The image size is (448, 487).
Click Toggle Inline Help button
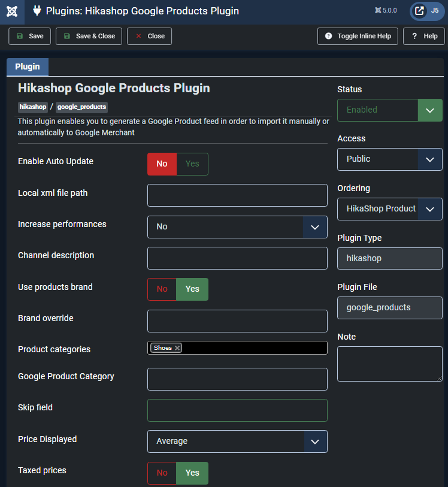(358, 36)
